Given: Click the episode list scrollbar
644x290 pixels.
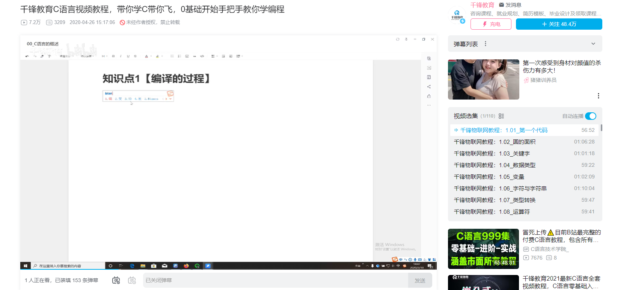Looking at the screenshot, I should [601, 128].
